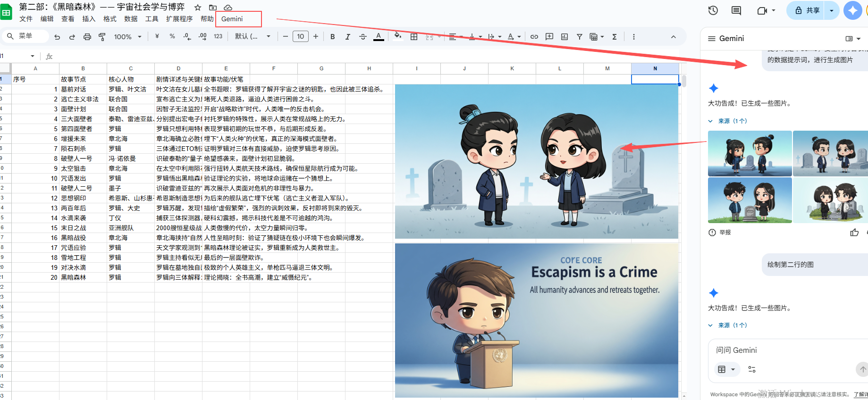Open Gemini prompt settings sliders icon
The width and height of the screenshot is (868, 400).
coord(752,369)
